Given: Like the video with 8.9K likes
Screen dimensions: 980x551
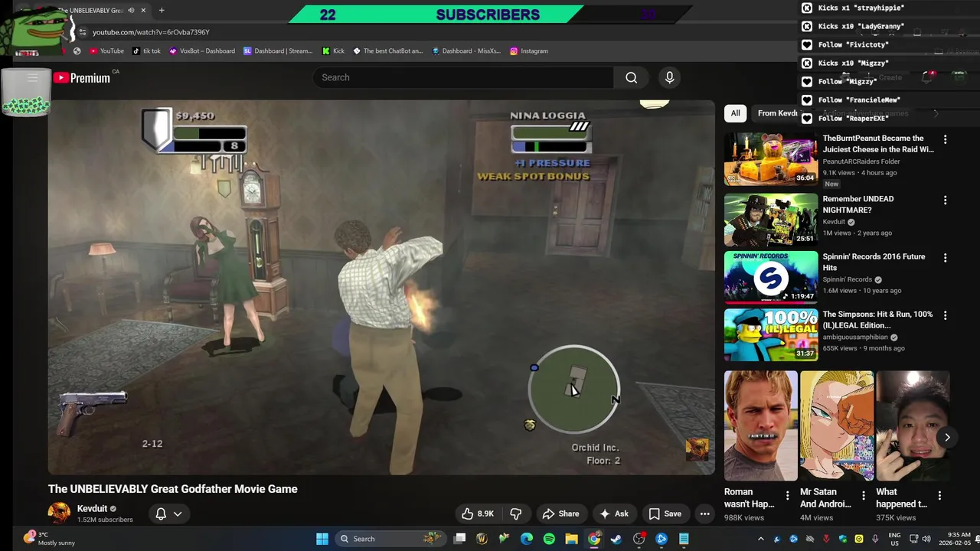Looking at the screenshot, I should point(477,514).
